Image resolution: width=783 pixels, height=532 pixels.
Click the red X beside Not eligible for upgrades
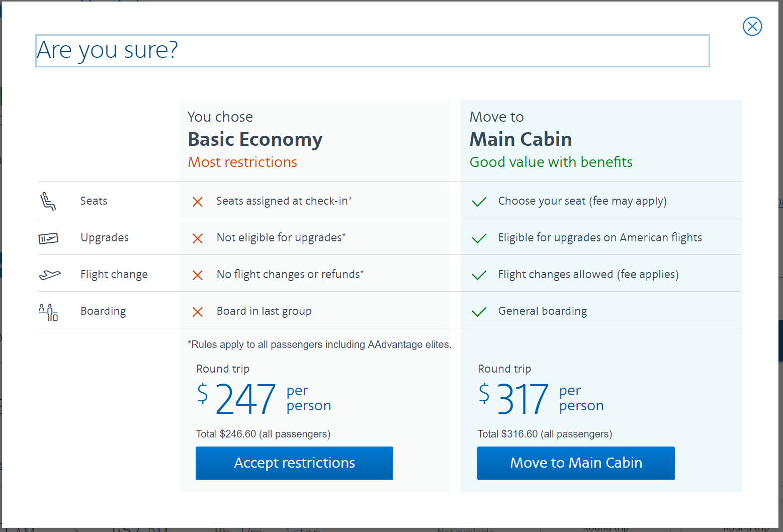pyautogui.click(x=198, y=238)
